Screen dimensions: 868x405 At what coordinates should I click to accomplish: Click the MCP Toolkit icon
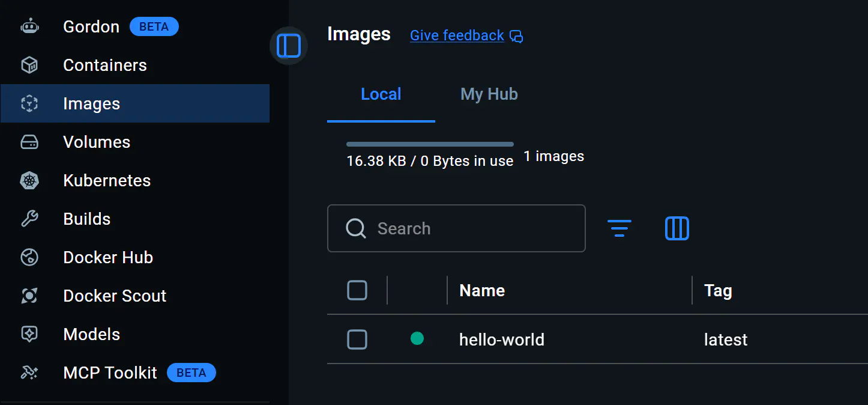coord(29,373)
